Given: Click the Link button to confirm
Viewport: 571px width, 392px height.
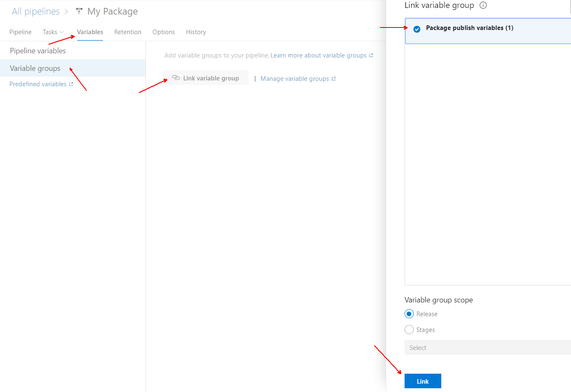Looking at the screenshot, I should [x=423, y=381].
